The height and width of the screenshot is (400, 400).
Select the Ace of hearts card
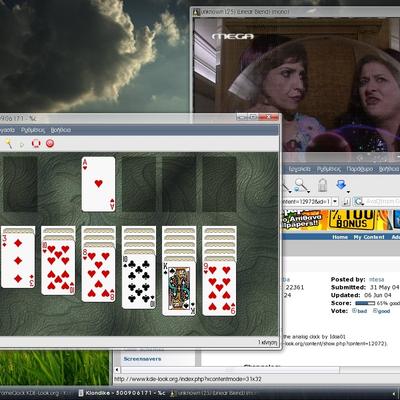click(x=98, y=184)
